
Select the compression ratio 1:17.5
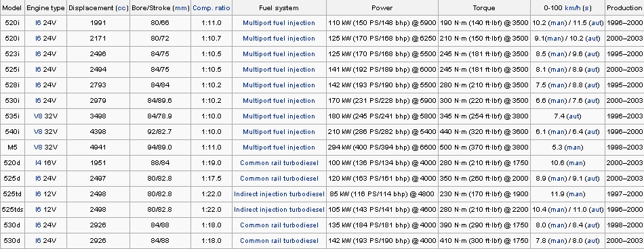(x=211, y=179)
